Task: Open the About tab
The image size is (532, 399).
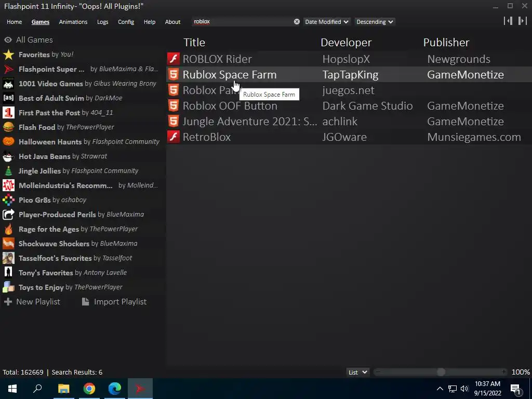Action: tap(172, 22)
